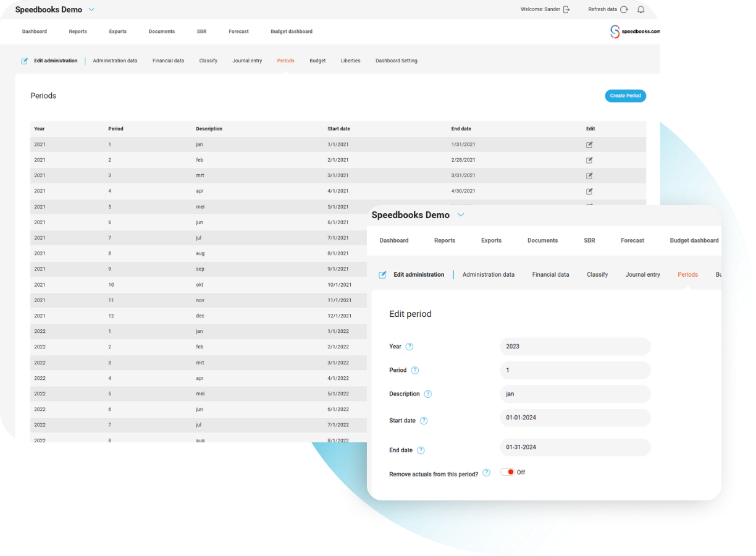756x556 pixels.
Task: Click the Refresh data label
Action: click(602, 9)
